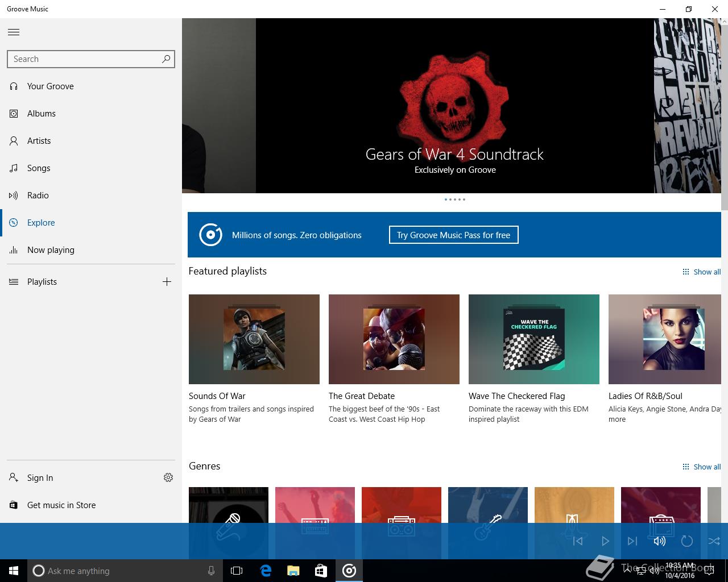Toggle repeat playback

[687, 541]
